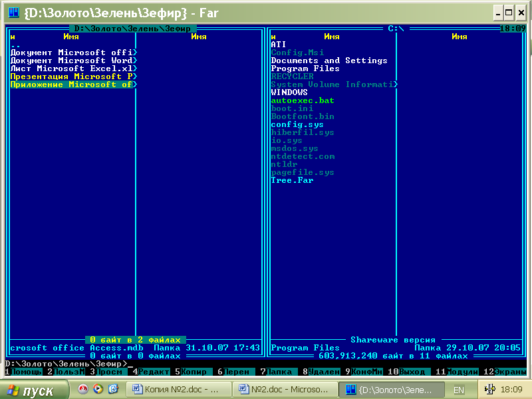Select msdos.sys file
The height and width of the screenshot is (399, 532).
(x=295, y=148)
